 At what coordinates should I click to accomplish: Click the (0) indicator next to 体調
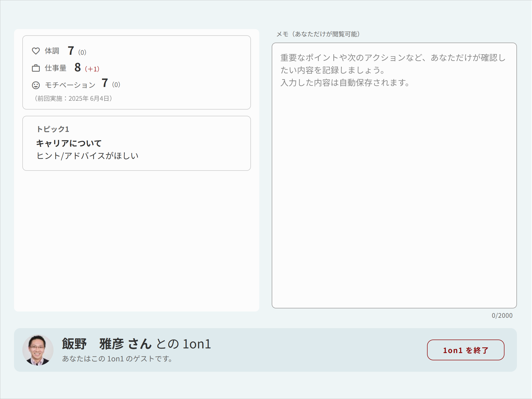point(82,52)
